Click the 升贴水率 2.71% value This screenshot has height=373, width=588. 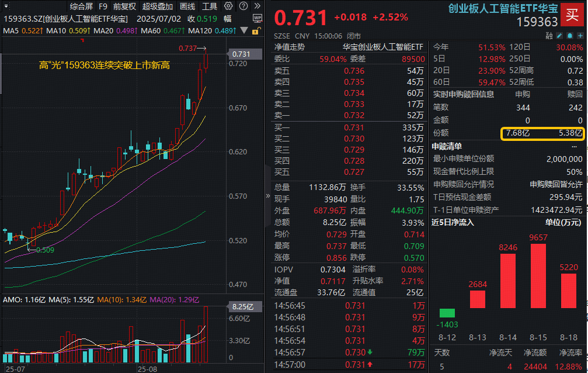[x=412, y=281]
